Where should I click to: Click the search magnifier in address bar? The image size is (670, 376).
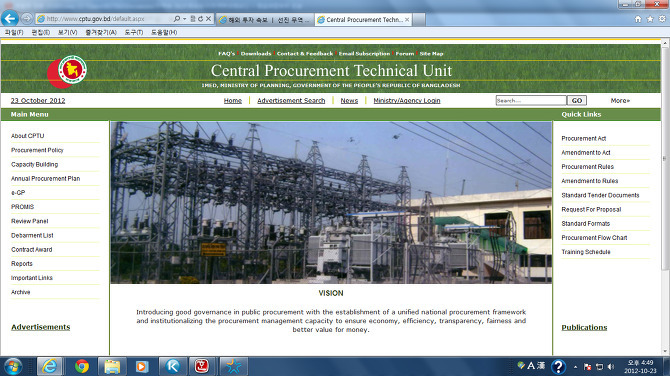point(176,19)
